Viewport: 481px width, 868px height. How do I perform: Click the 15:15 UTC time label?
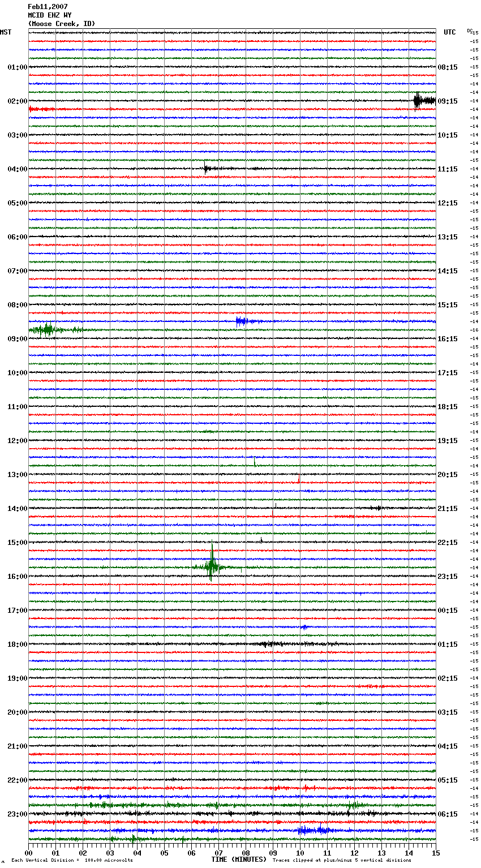448,305
